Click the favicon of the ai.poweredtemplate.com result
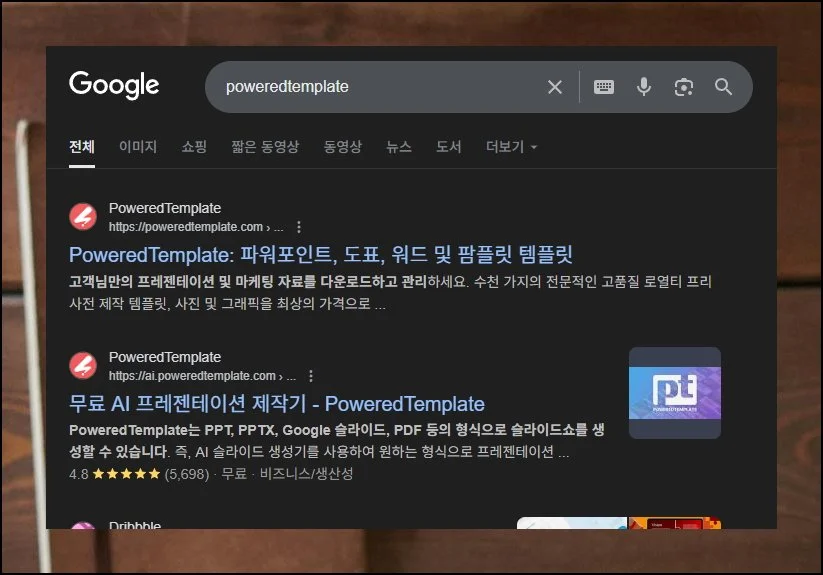 click(83, 366)
